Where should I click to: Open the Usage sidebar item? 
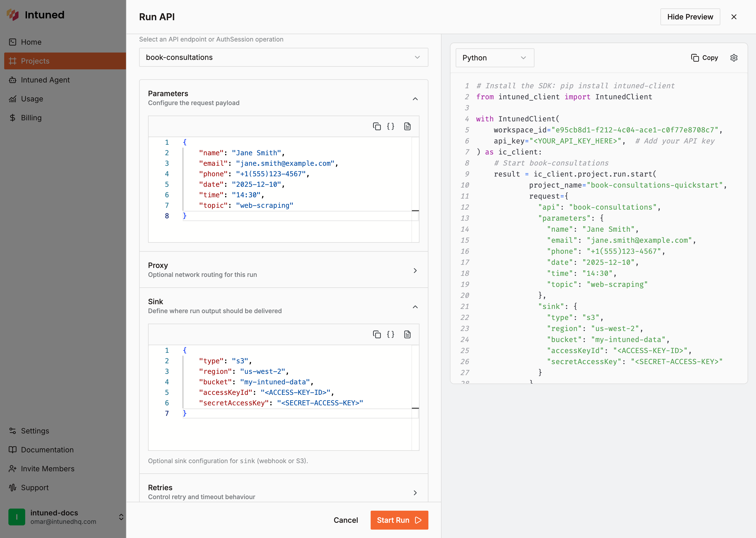(32, 99)
